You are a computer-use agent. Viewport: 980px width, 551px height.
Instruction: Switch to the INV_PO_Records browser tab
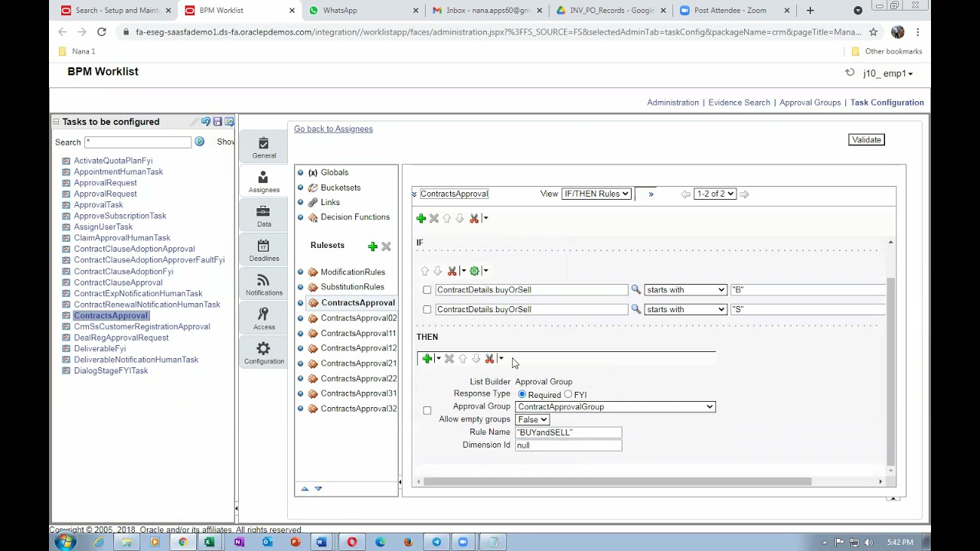click(611, 11)
